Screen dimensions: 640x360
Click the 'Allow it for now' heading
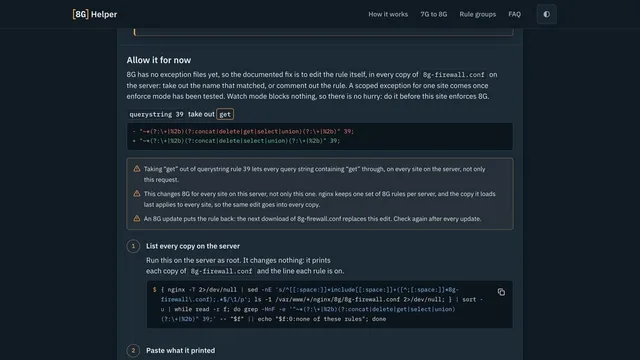point(158,60)
